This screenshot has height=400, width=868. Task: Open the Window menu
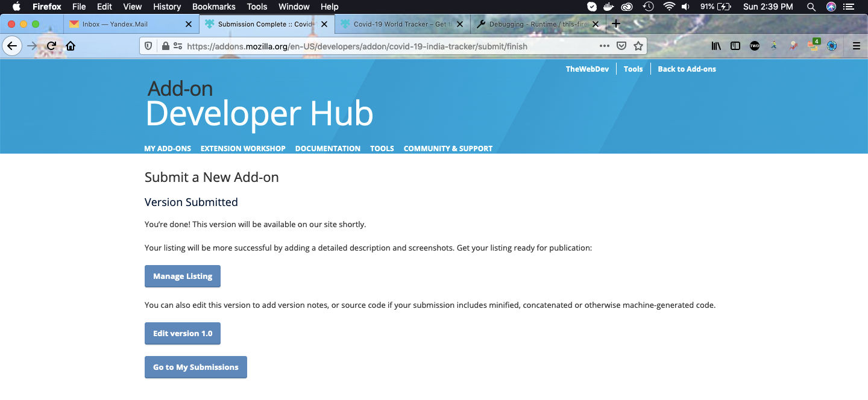294,7
